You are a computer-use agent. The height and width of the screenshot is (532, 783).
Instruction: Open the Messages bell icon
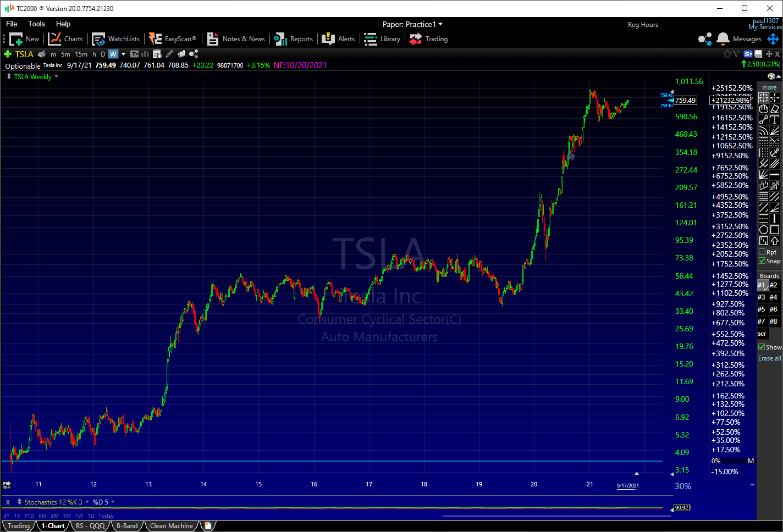coord(723,39)
